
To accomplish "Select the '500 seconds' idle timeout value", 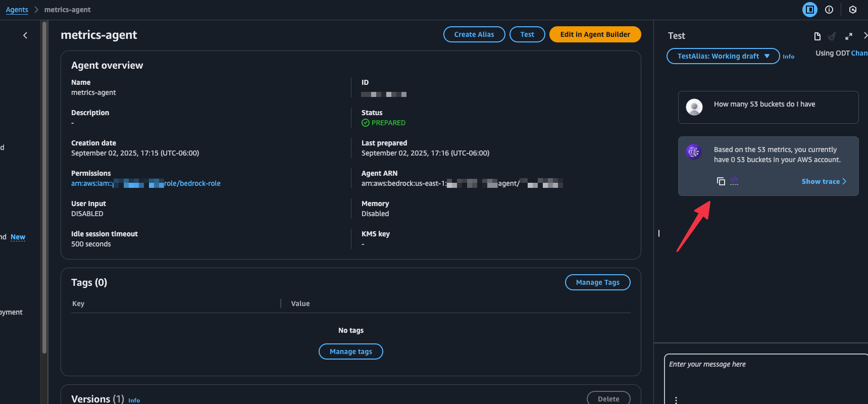I will [91, 244].
